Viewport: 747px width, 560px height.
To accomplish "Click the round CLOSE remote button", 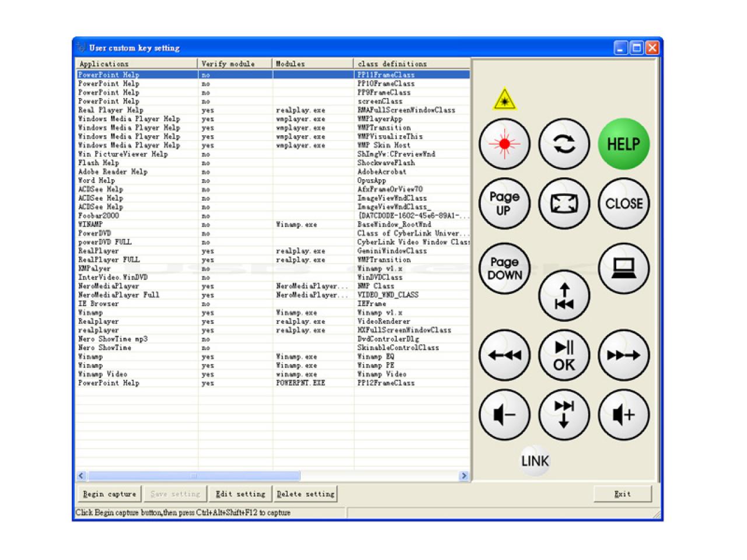I will coord(624,204).
